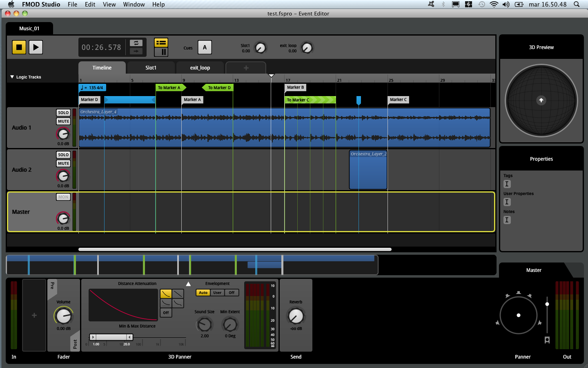Click the Master track volume knob
Screen dimensions: 588x368
coord(63,218)
